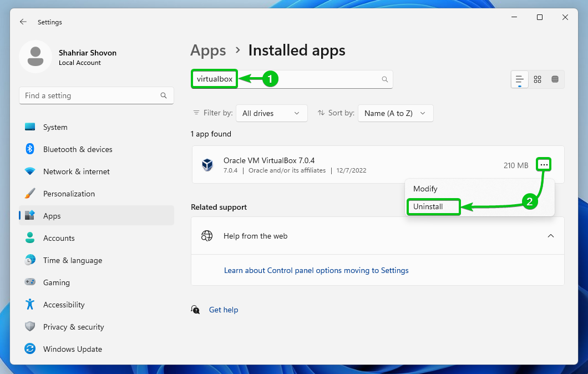Open the All drives filter dropdown
Image resolution: width=588 pixels, height=374 pixels.
click(x=271, y=113)
